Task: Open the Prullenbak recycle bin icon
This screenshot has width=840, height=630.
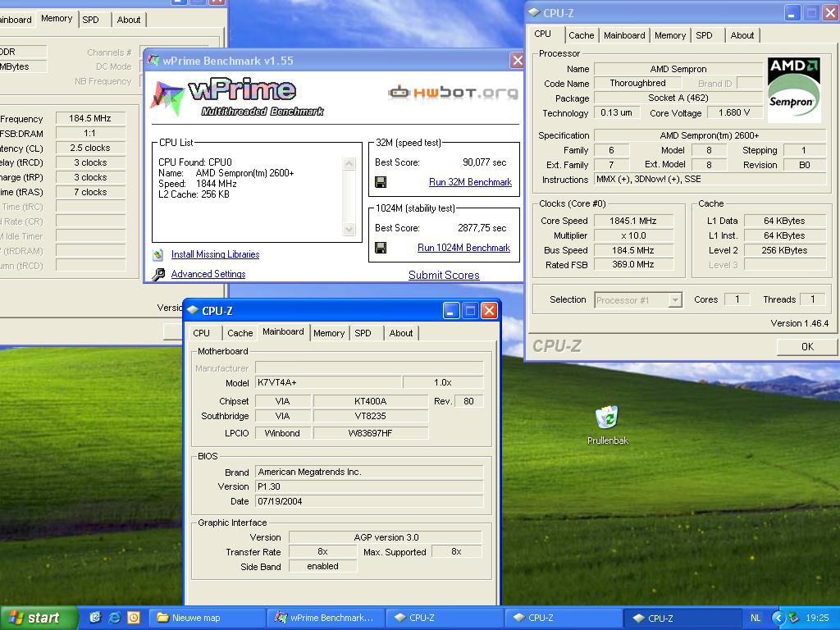Action: tap(607, 418)
